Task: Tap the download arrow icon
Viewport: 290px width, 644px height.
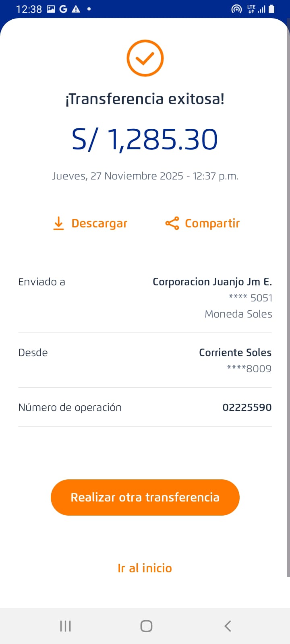Action: coord(58,223)
